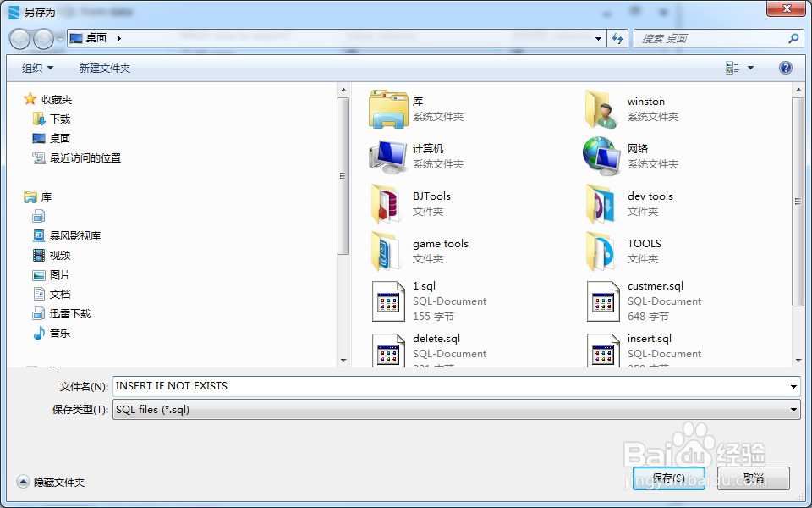Click the 'delete.sql' file name text
This screenshot has width=812, height=508.
[x=436, y=338]
